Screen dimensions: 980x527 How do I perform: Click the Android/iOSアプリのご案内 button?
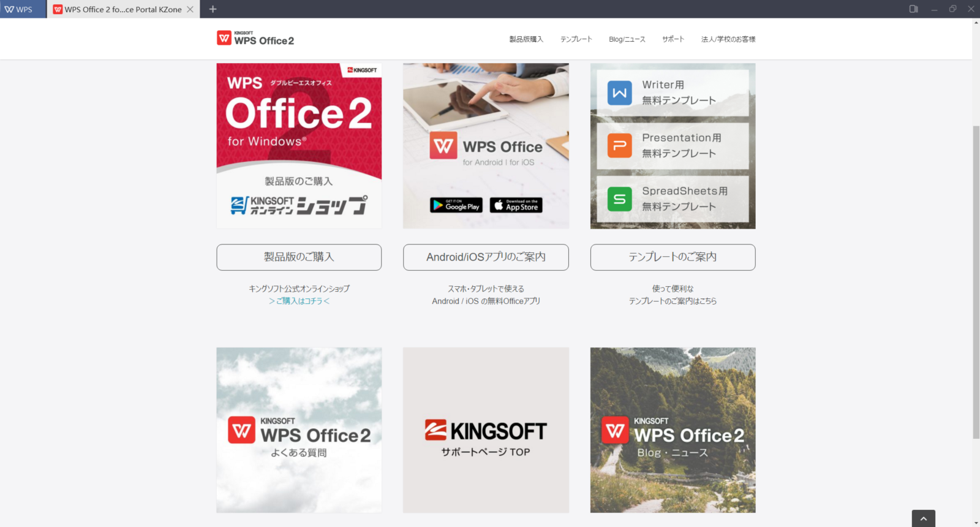pos(486,257)
